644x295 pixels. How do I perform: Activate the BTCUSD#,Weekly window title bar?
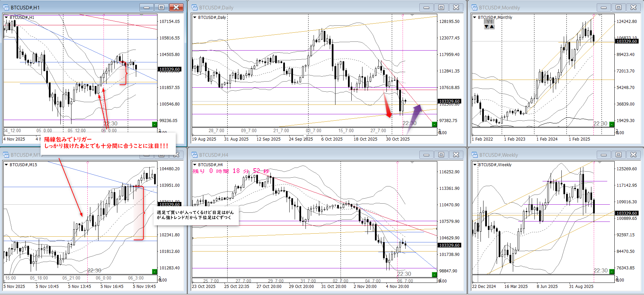(x=533, y=155)
